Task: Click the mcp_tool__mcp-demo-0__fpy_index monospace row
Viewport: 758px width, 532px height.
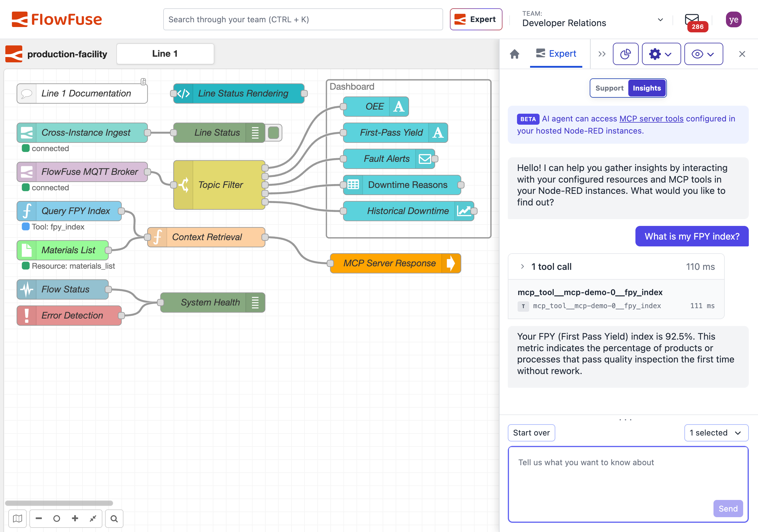Action: point(616,306)
